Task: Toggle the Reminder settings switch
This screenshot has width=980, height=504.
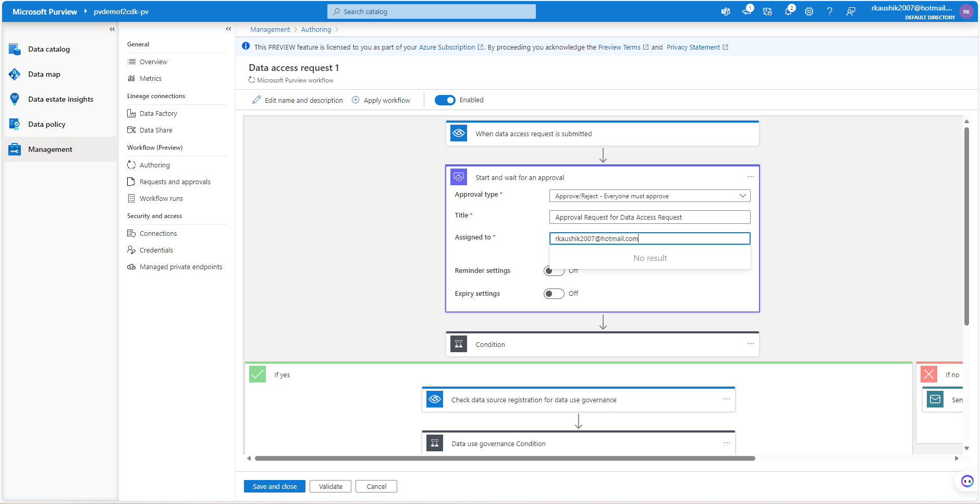Action: [554, 271]
